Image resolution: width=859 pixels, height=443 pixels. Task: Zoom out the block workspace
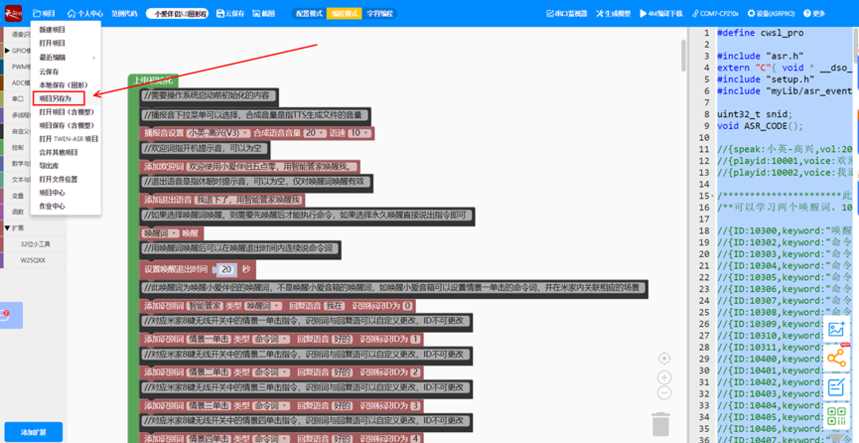coord(664,393)
